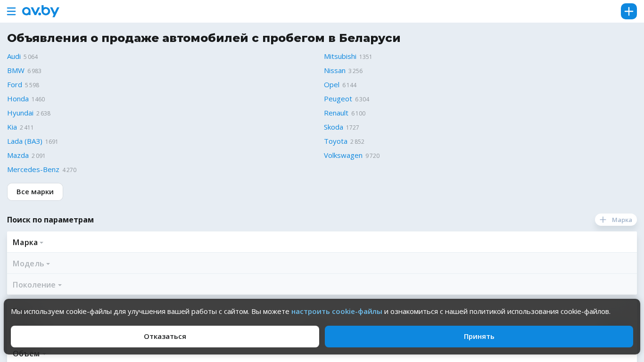
Task: Open настроить cookie-файлы link
Action: coord(337,312)
